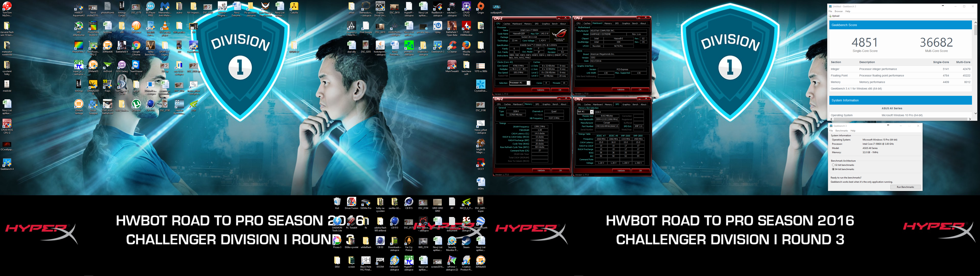Switch to Bench tab in CPU-Z memory timings window
Image resolution: width=980 pixels, height=276 pixels.
pos(555,104)
